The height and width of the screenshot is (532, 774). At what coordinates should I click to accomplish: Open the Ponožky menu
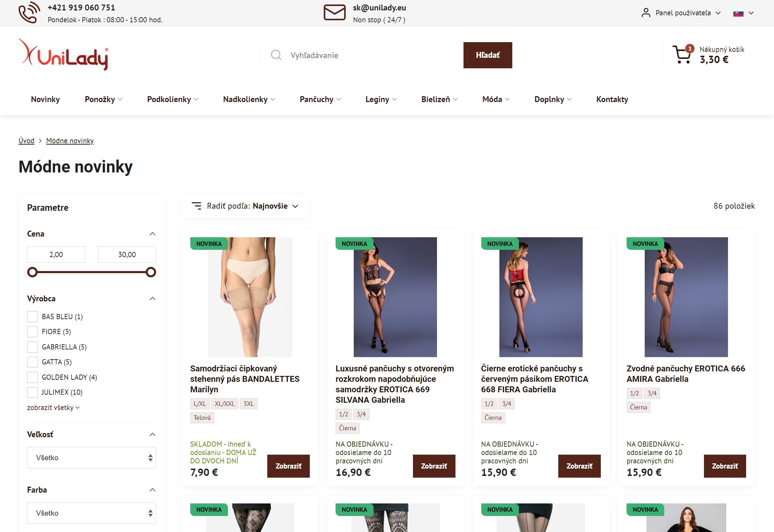pos(104,99)
